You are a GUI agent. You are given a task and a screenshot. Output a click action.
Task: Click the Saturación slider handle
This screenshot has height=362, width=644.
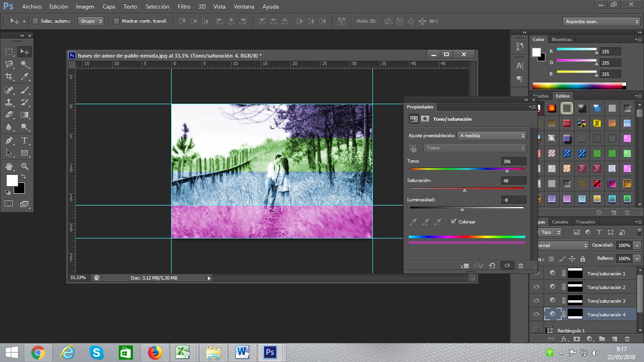click(x=464, y=190)
